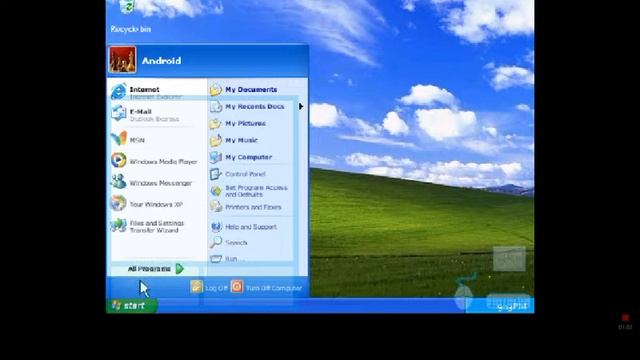
Task: Click the Start button on taskbar
Action: pyautogui.click(x=132, y=305)
